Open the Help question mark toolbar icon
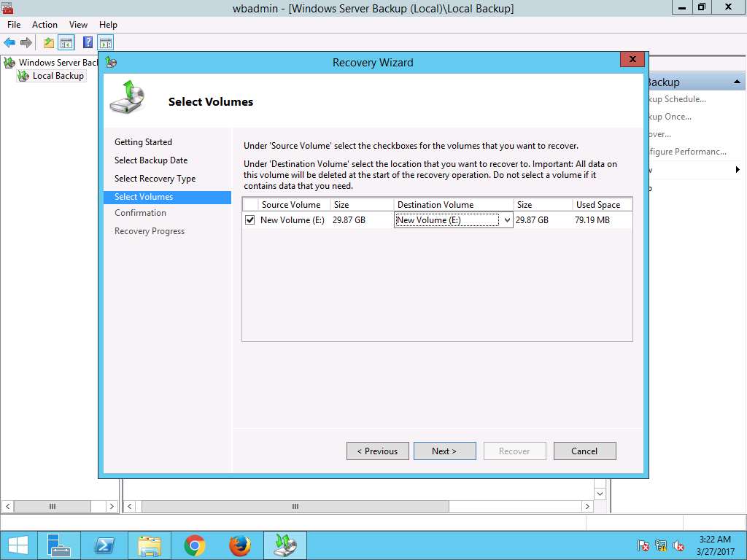Image resolution: width=747 pixels, height=560 pixels. tap(88, 42)
